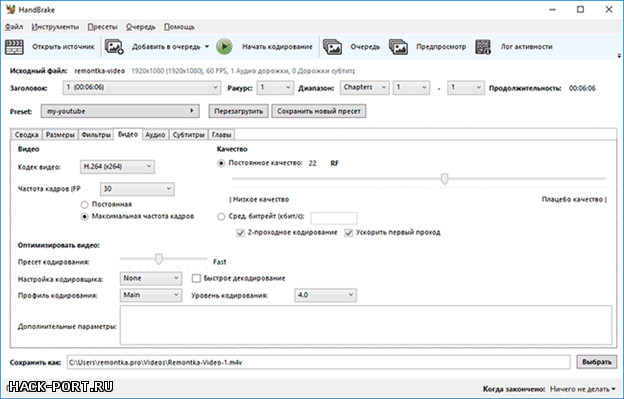
Task: Click the Queue stacked photos icon
Action: click(332, 47)
